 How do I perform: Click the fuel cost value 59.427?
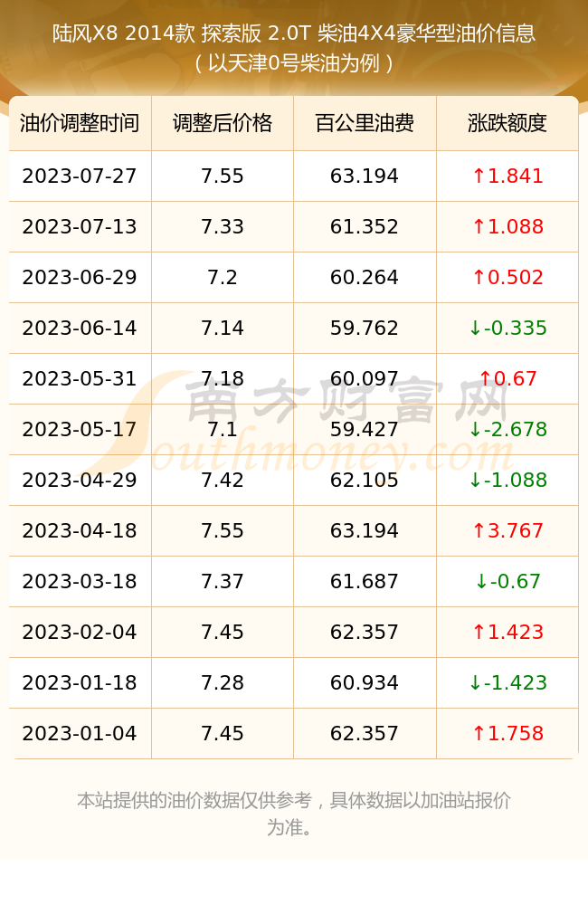(365, 429)
